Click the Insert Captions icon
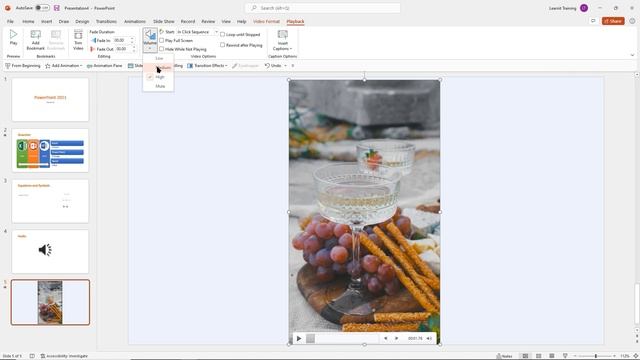The width and height of the screenshot is (640, 360). coord(282,35)
